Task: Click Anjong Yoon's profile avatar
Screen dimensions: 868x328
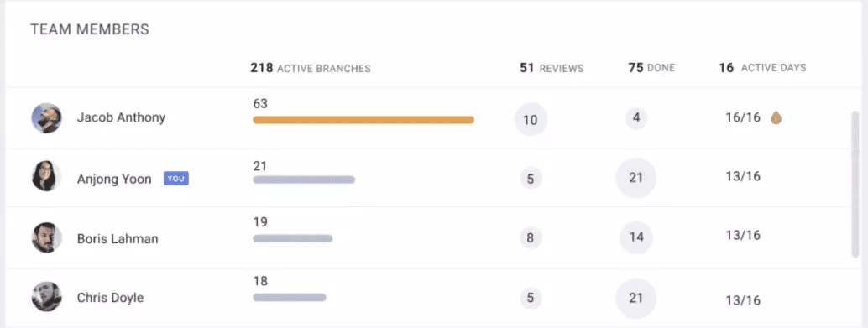Action: 46,176
